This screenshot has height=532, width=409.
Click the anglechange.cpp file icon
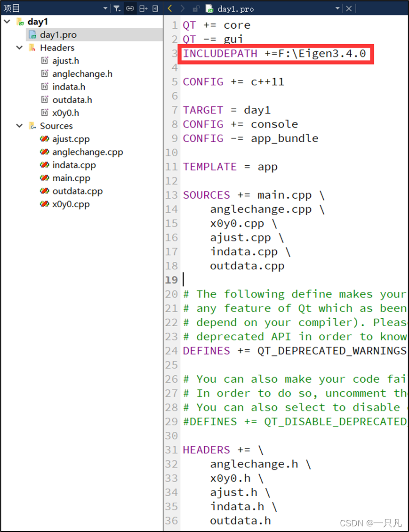[44, 151]
